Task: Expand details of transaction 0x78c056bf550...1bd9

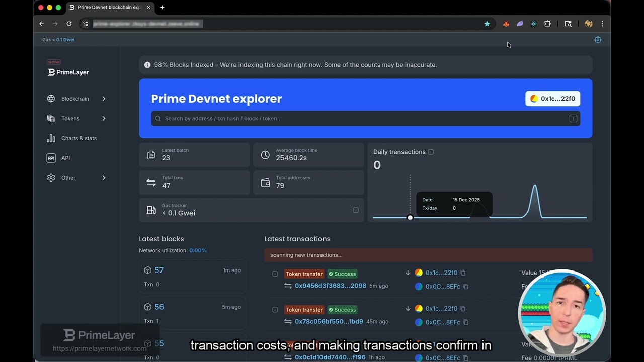Action: click(x=275, y=310)
